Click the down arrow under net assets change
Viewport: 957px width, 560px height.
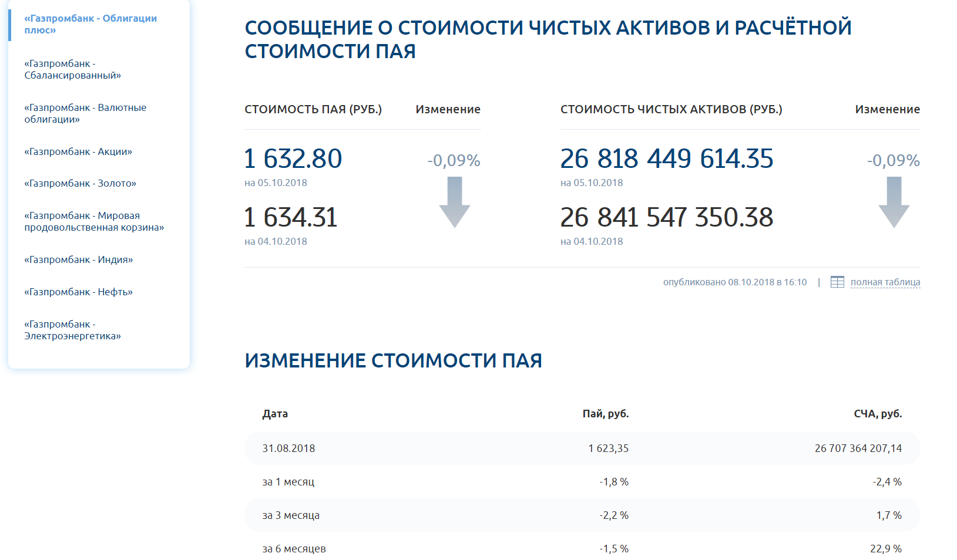[x=894, y=203]
